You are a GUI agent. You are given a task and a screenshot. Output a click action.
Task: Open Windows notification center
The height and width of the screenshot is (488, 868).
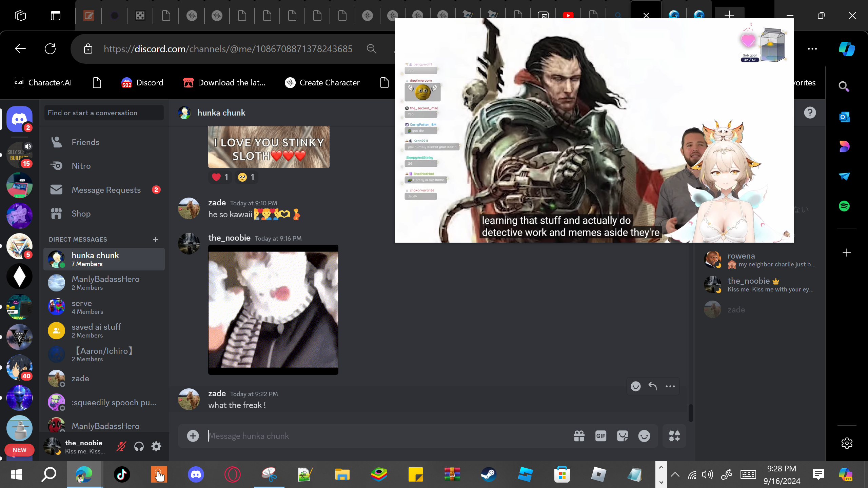coord(818,474)
